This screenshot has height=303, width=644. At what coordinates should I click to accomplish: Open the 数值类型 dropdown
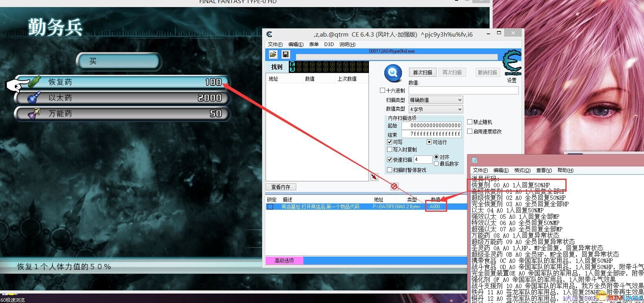tap(436, 109)
